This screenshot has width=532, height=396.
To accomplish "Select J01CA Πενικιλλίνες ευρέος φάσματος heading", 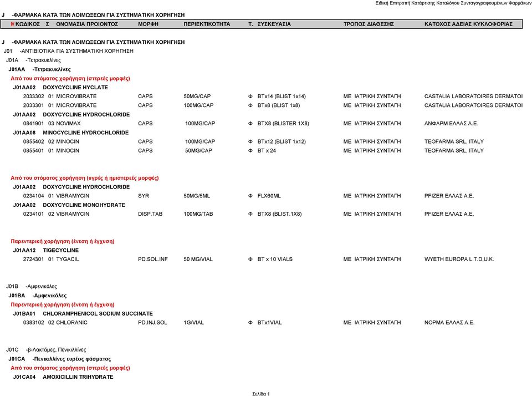I will 59,359.
